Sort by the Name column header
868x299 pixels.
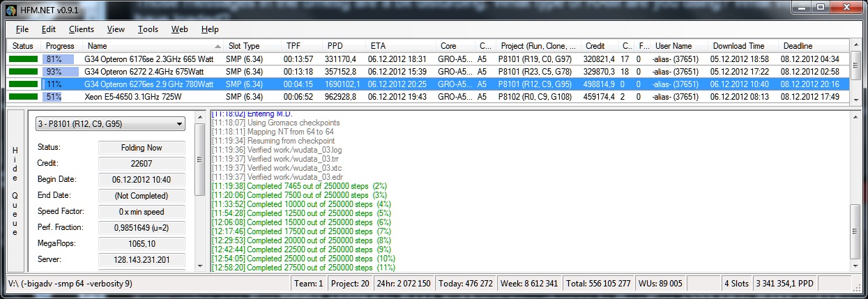[x=153, y=46]
